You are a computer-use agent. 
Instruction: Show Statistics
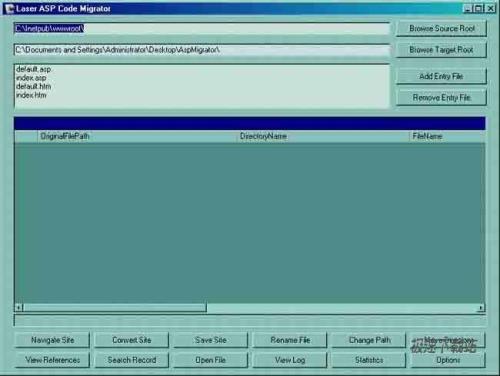point(369,360)
